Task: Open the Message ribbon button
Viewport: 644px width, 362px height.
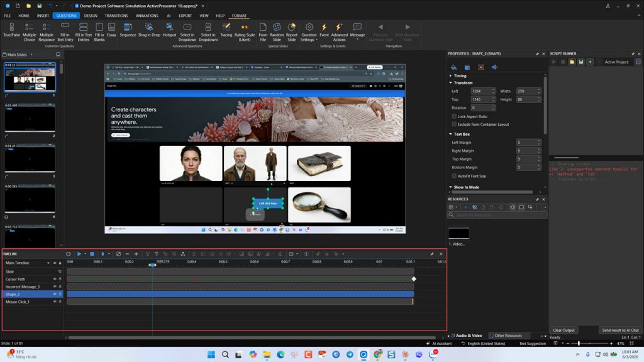Action: pos(357,31)
